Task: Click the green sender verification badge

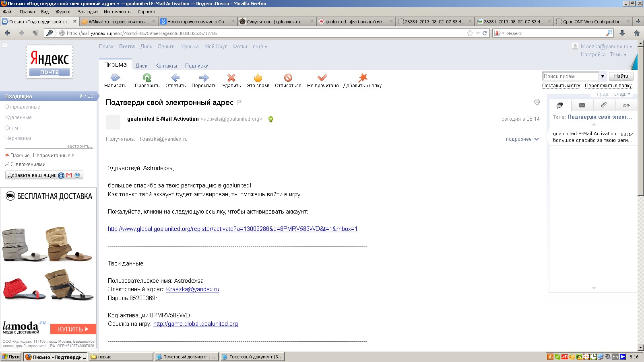Action: click(271, 119)
